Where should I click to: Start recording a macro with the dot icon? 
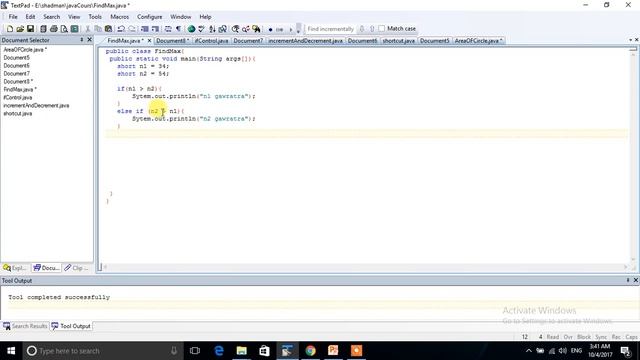270,29
